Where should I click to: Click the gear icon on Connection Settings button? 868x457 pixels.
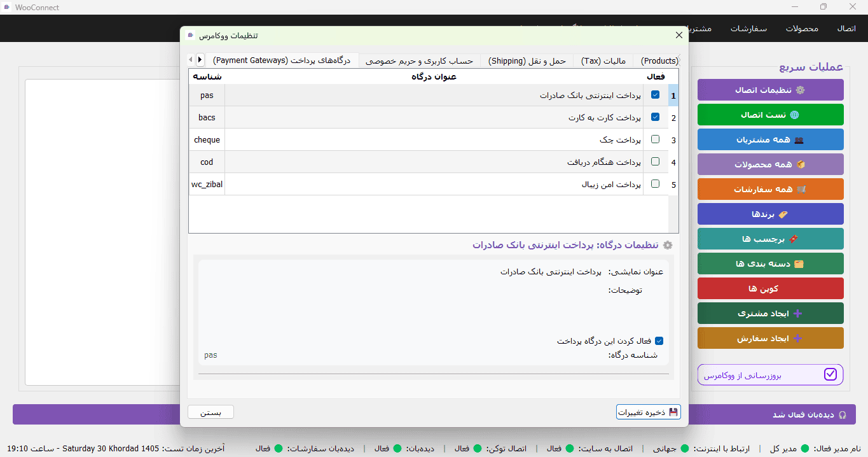[x=800, y=90]
